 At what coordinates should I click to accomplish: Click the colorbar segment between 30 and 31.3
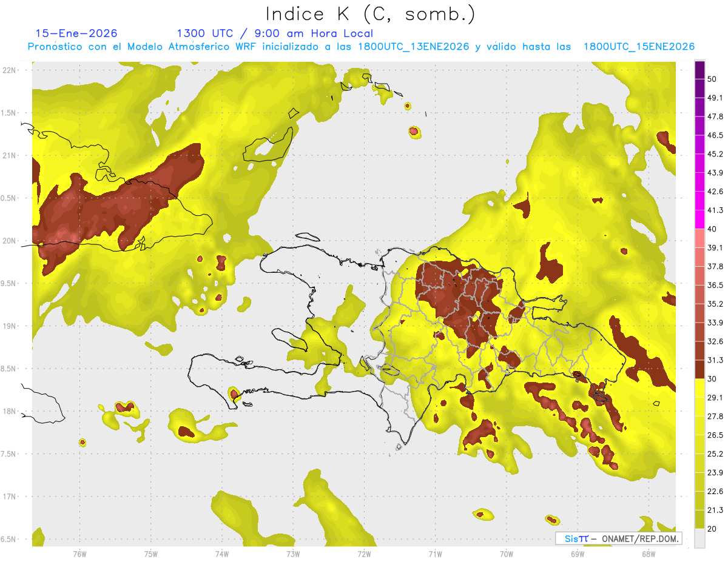point(700,370)
